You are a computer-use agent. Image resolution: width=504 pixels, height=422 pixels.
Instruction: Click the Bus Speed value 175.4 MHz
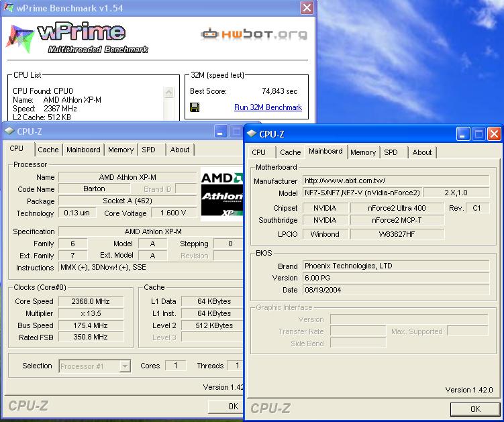(91, 325)
